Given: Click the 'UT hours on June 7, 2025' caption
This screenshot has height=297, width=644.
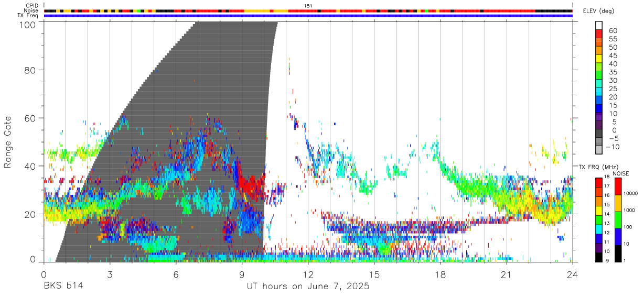Looking at the screenshot, I should pos(308,287).
